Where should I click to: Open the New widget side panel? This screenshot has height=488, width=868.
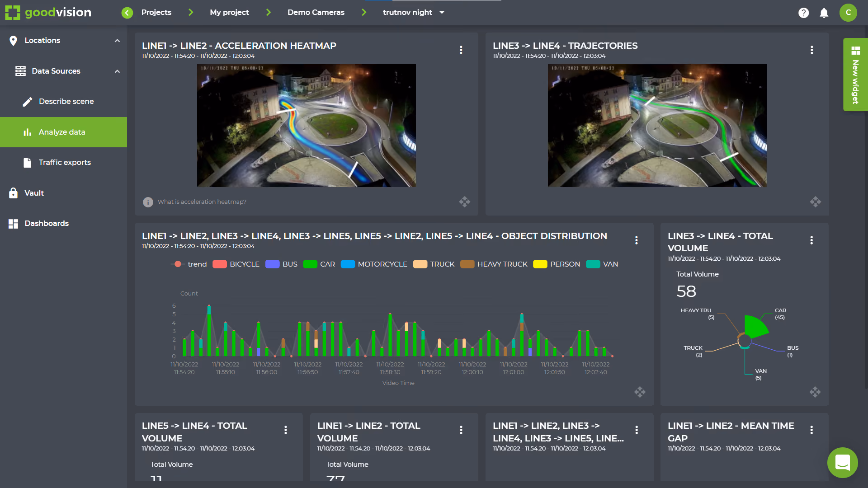coord(855,75)
